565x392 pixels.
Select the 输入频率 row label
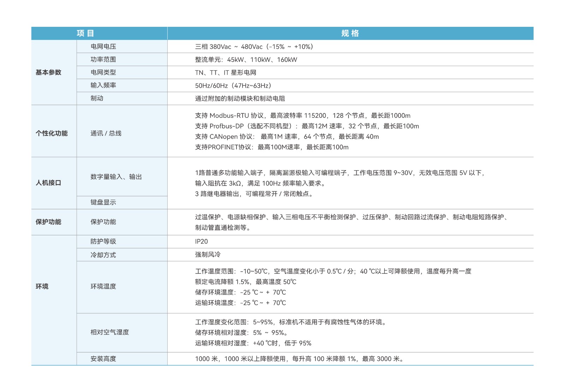(x=103, y=85)
